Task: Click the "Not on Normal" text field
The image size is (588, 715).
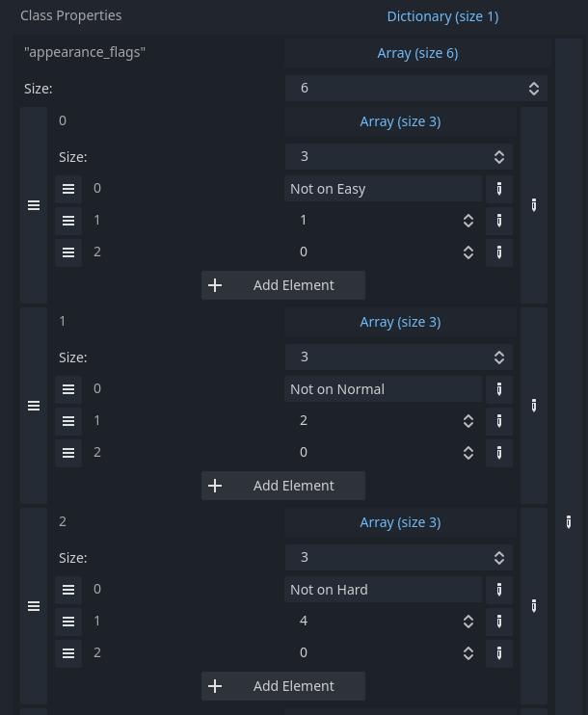Action: [384, 389]
